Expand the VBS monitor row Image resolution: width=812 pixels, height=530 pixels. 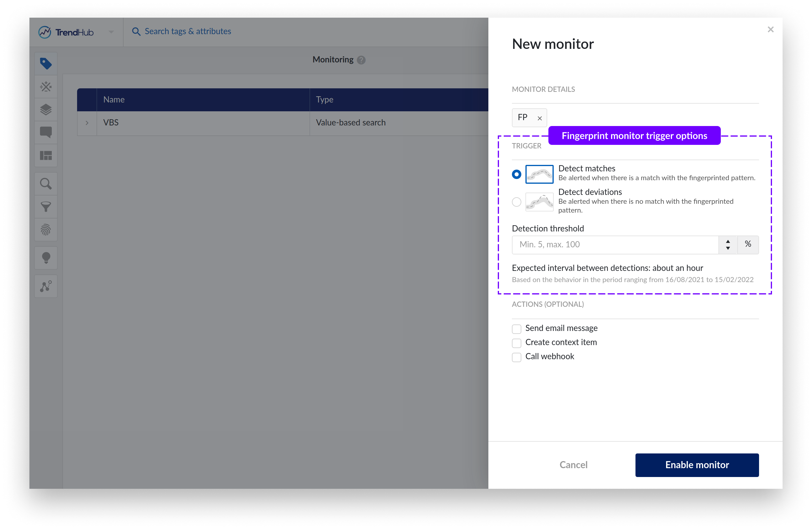(x=87, y=123)
